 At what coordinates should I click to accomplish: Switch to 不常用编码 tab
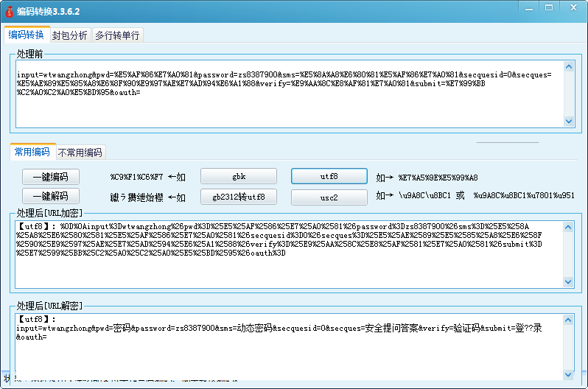tap(81, 153)
